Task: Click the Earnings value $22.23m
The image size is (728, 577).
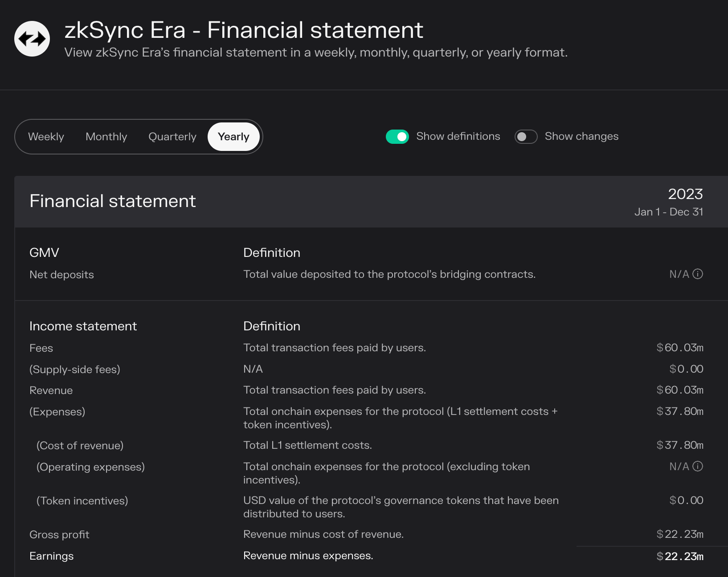Action: pos(680,557)
